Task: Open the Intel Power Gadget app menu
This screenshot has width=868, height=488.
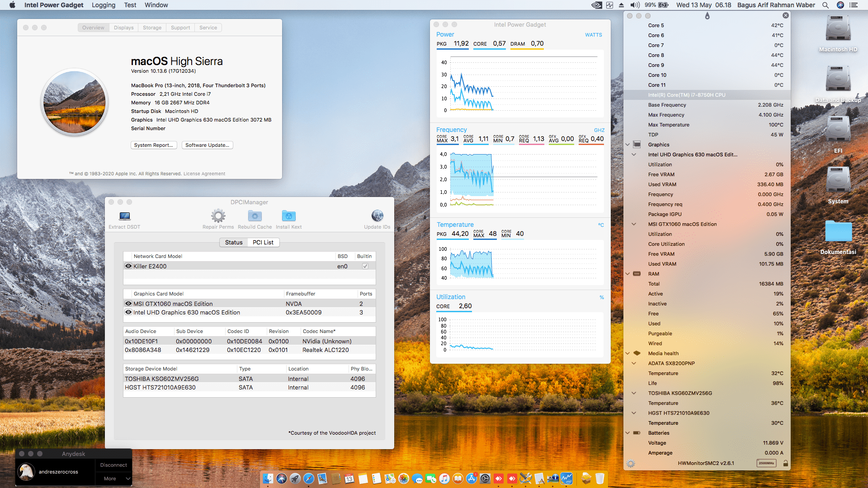Action: pos(54,5)
